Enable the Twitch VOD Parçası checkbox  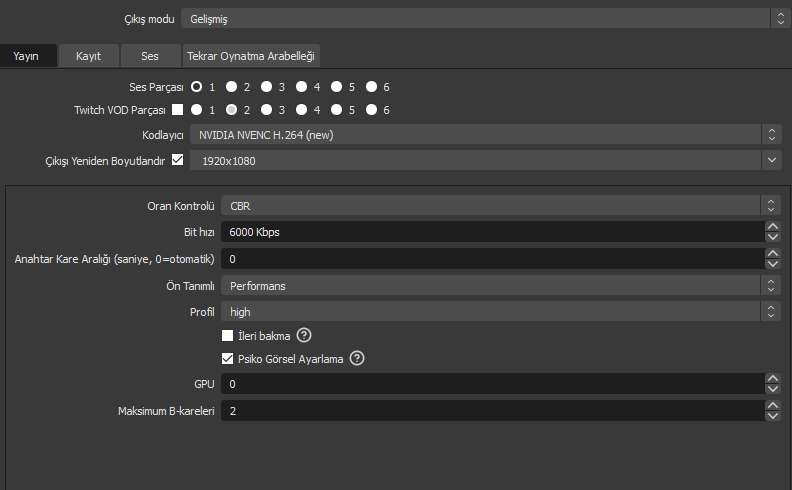pos(177,109)
